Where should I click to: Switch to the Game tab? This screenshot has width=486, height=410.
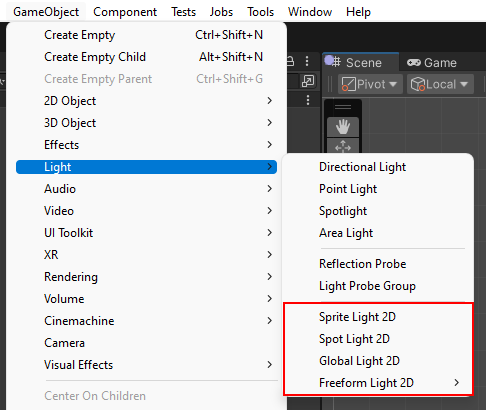(432, 62)
